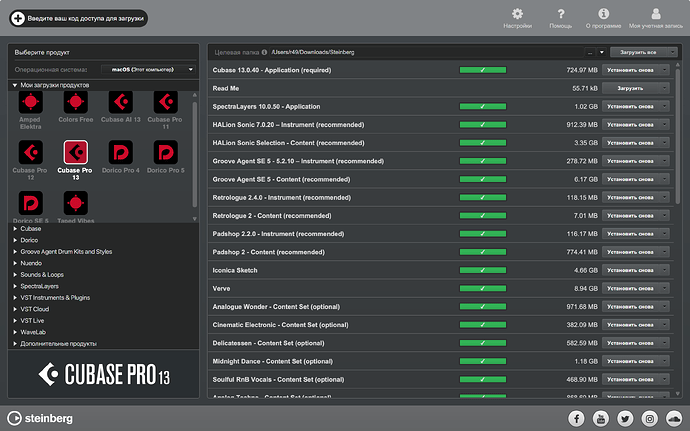Select Dorico SE 5 product icon
The height and width of the screenshot is (431, 690).
pyautogui.click(x=30, y=203)
